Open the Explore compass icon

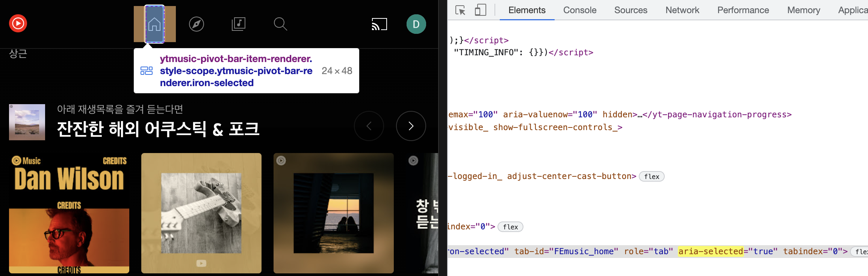click(197, 24)
